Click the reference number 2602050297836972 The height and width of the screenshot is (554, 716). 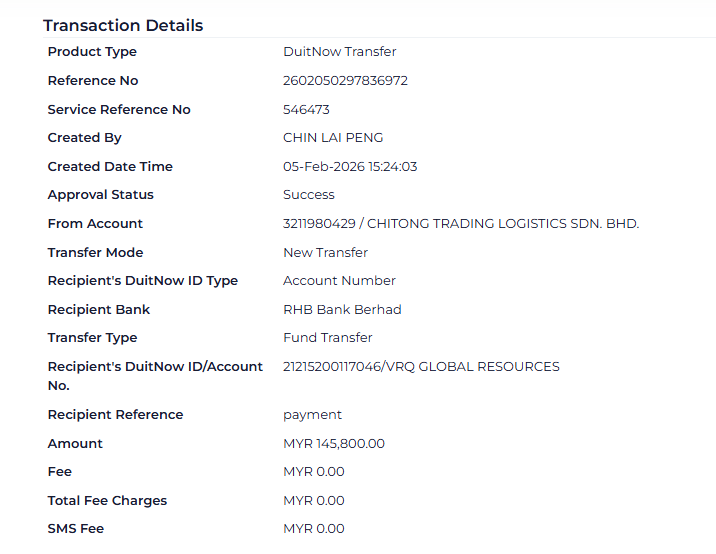click(x=345, y=81)
